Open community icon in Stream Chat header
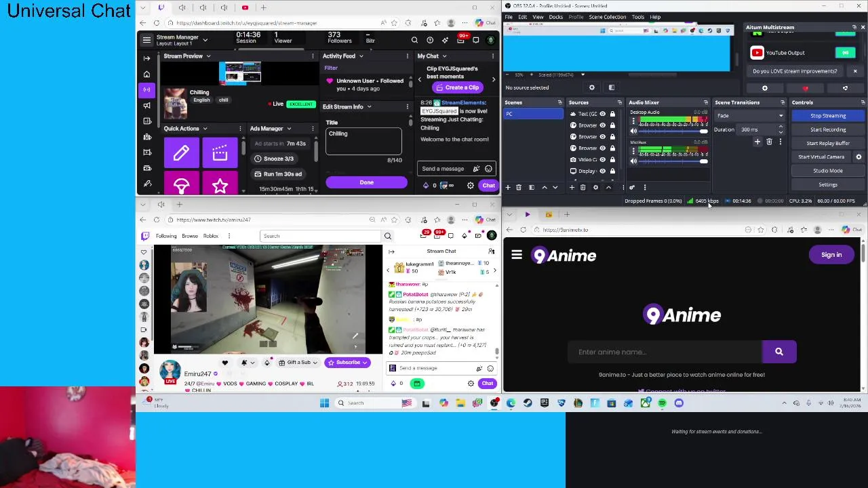 [x=492, y=251]
